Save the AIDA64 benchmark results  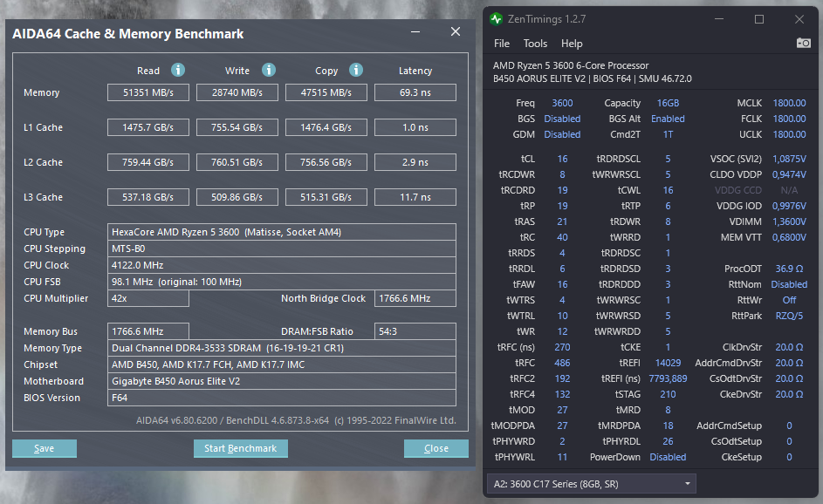tap(45, 448)
